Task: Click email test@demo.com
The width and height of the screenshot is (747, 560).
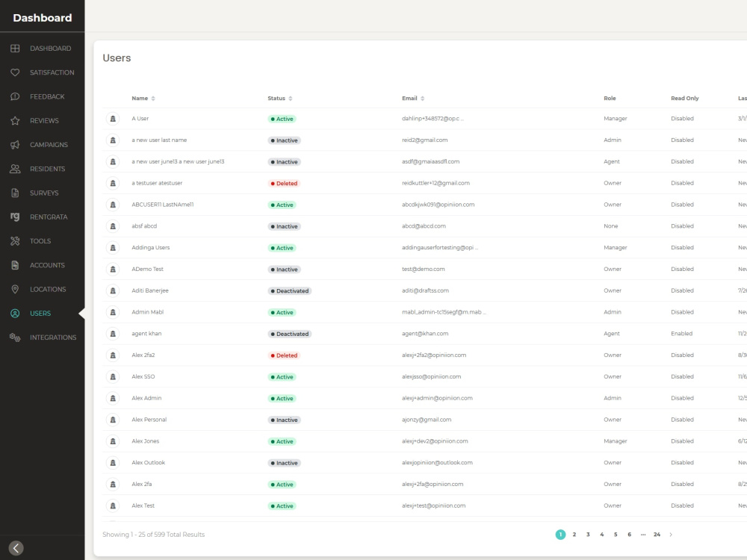Action: click(x=423, y=270)
